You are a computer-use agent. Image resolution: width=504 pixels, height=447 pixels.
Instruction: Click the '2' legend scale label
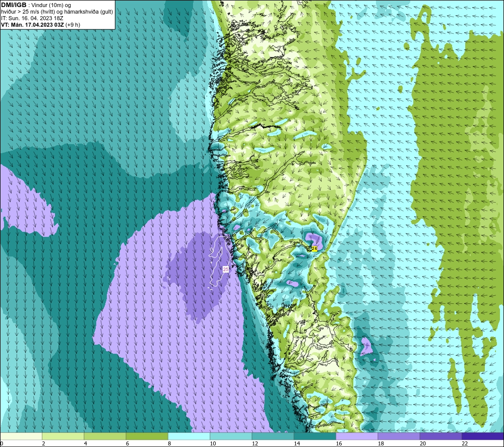click(x=43, y=443)
